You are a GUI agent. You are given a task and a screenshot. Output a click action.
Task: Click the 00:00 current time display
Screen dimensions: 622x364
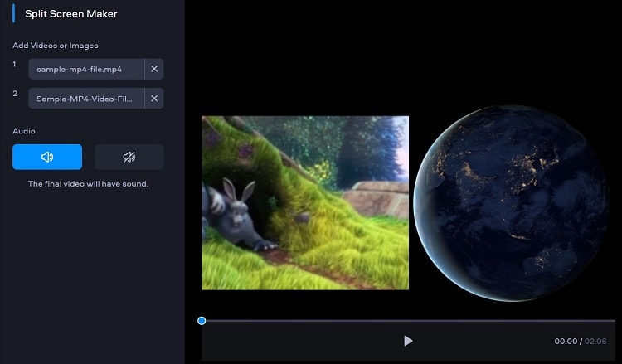click(566, 342)
